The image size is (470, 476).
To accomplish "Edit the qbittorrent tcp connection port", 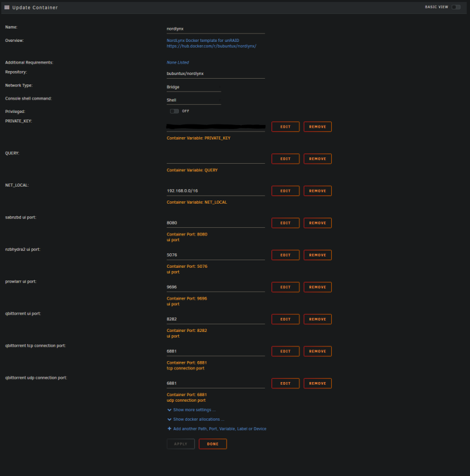I will (x=285, y=351).
